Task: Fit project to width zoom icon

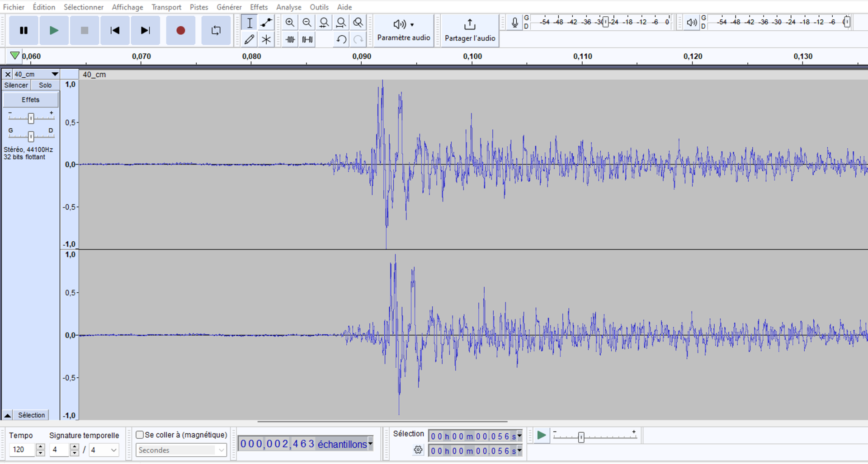Action: coord(341,23)
